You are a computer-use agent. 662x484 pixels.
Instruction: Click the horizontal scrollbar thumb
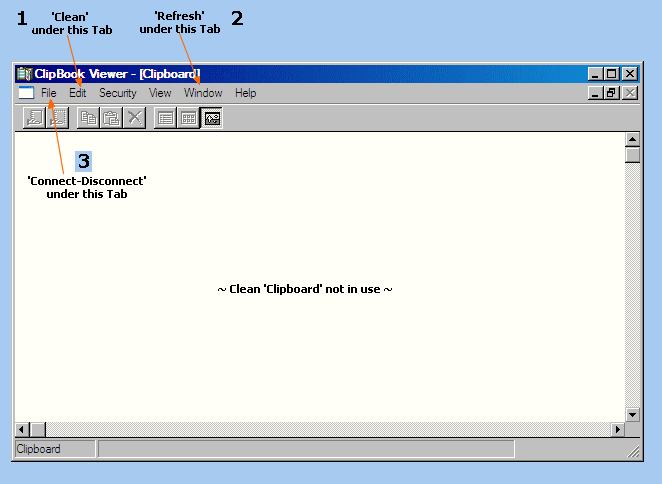(x=38, y=430)
